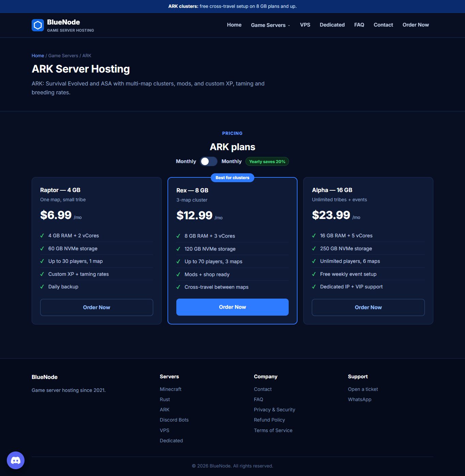Click the Daily backup feature text

[63, 287]
